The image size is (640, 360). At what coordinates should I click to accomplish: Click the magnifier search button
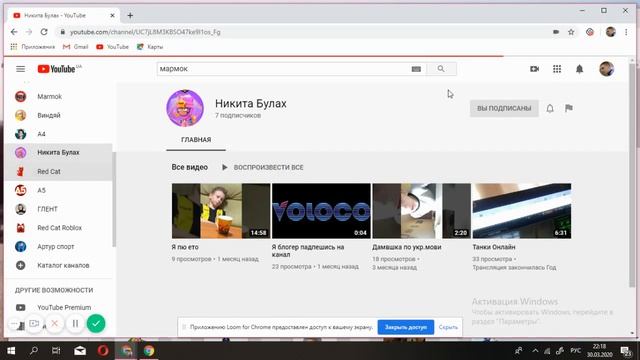pyautogui.click(x=441, y=69)
